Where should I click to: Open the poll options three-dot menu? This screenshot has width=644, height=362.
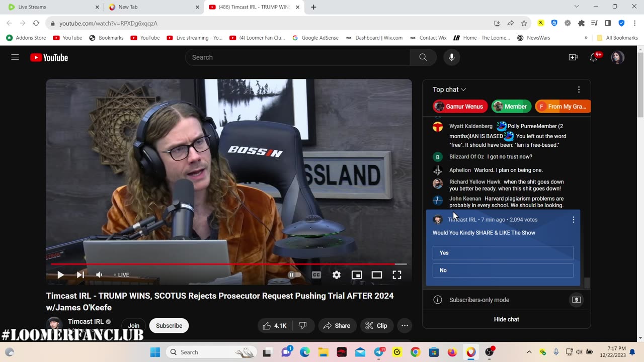tap(573, 220)
